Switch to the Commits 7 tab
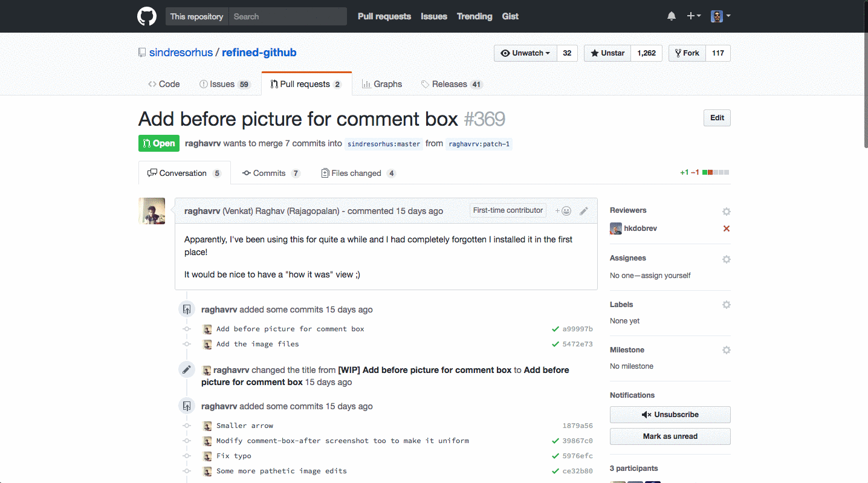Viewport: 868px width, 483px height. click(x=271, y=173)
